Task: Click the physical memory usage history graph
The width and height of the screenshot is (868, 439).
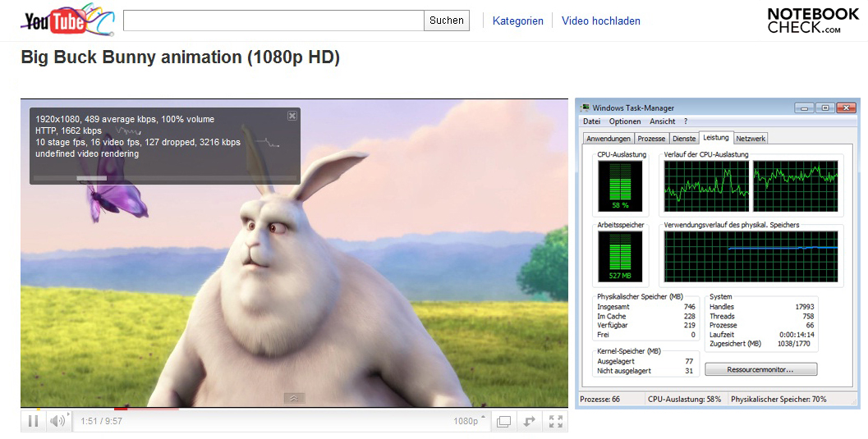Action: coord(751,257)
